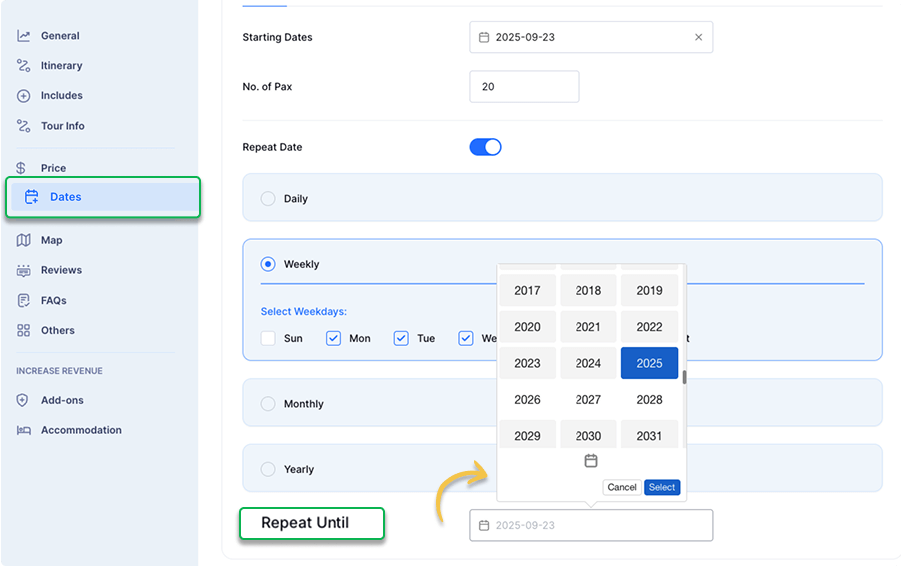
Task: Select the Daily repeat option
Action: 268,199
